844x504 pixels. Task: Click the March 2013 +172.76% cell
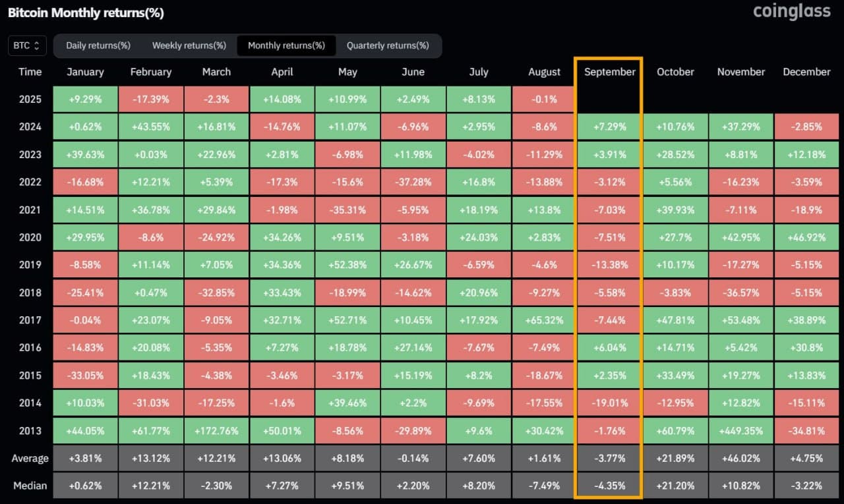(x=216, y=431)
